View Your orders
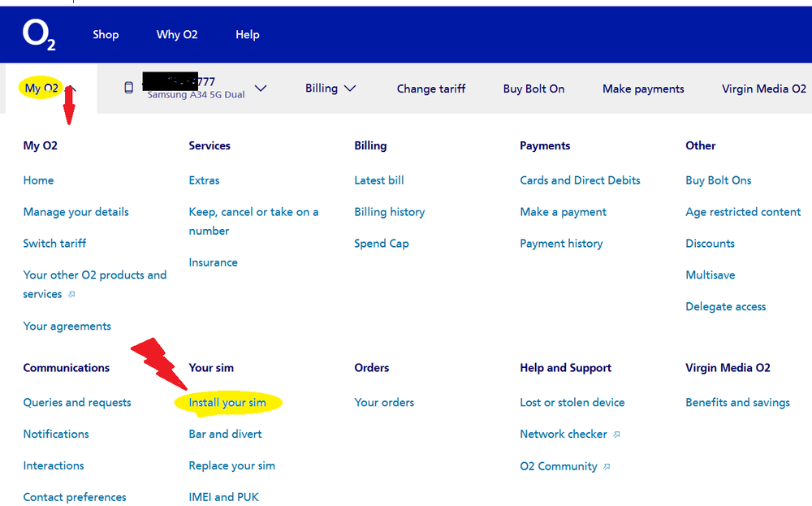812x506 pixels. point(384,402)
